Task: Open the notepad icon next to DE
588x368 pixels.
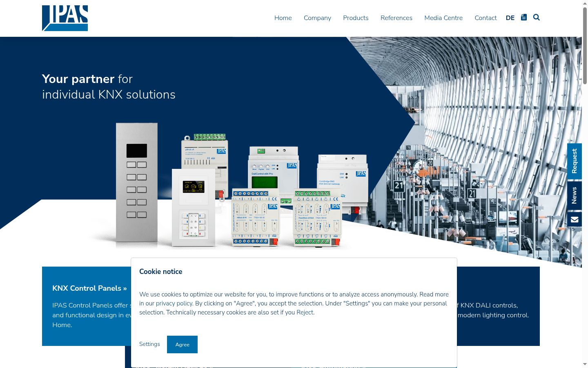Action: pos(524,17)
